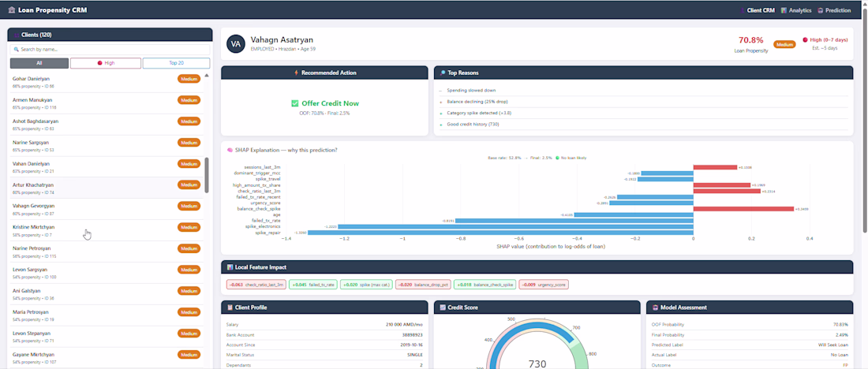Screen dimensions: 868x369
Task: Click the reason "Balance declining (25% drop)"
Action: click(x=477, y=102)
